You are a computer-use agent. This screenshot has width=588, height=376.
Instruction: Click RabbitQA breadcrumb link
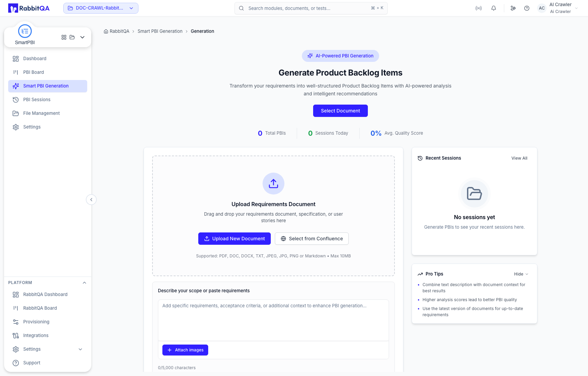tap(119, 31)
